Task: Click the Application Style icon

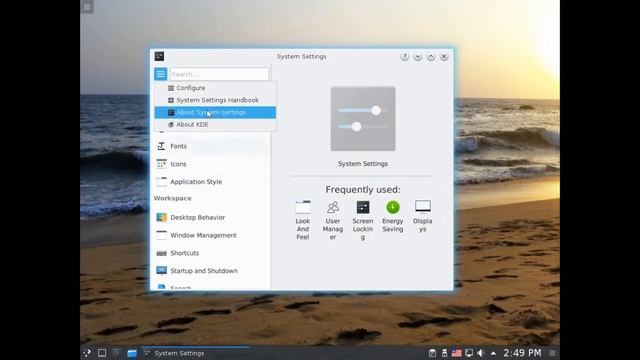Action: 161,182
